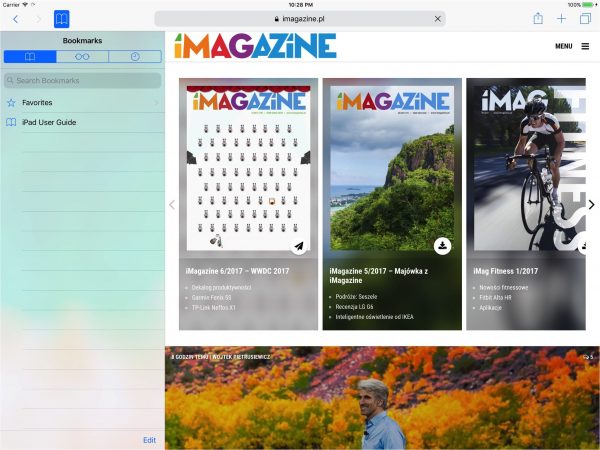Tap Edit in the Bookmarks panel
The height and width of the screenshot is (450, 600).
[x=149, y=440]
